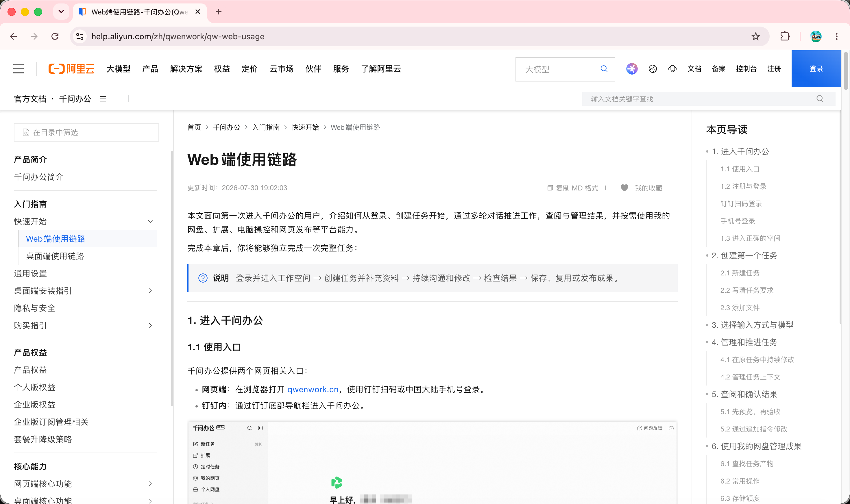Open the 权益 top navigation menu
This screenshot has height=504, width=850.
pos(222,69)
